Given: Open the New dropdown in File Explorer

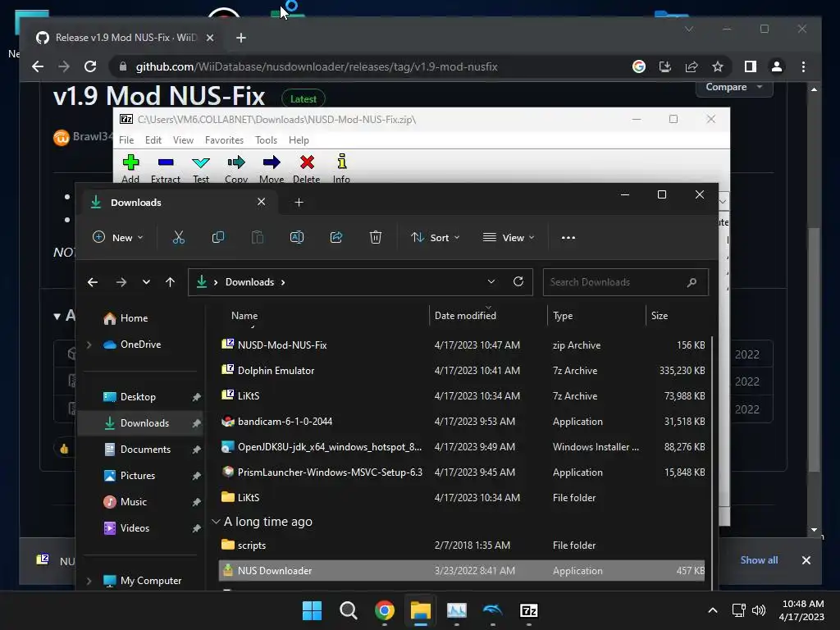Looking at the screenshot, I should tap(118, 237).
